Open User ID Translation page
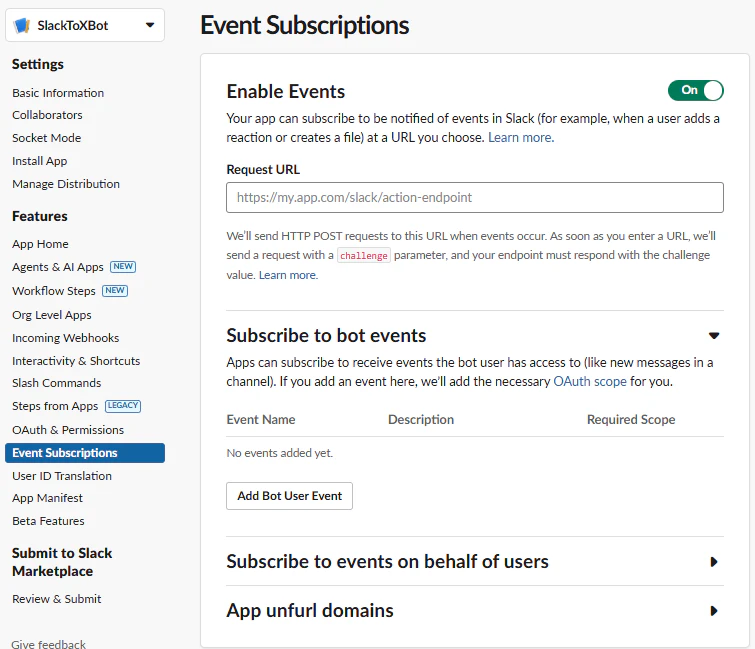Viewport: 755px width, 649px height. pos(62,476)
